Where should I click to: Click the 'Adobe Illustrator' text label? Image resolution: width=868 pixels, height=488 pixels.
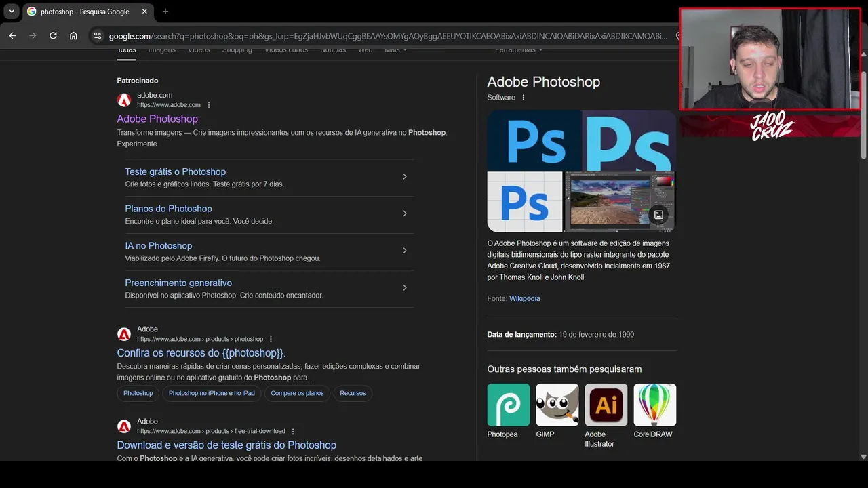(x=599, y=439)
